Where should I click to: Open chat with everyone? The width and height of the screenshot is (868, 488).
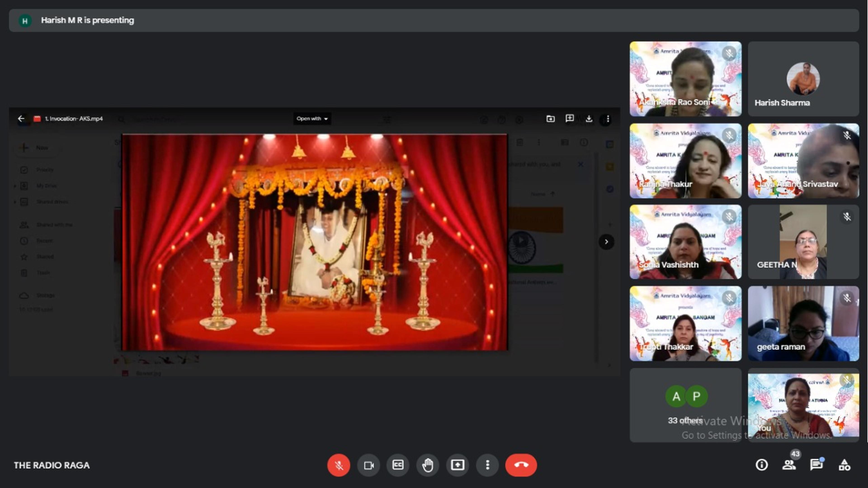click(x=816, y=465)
